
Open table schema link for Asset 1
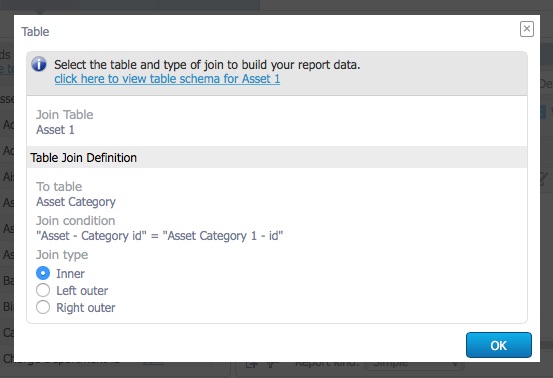coord(167,79)
